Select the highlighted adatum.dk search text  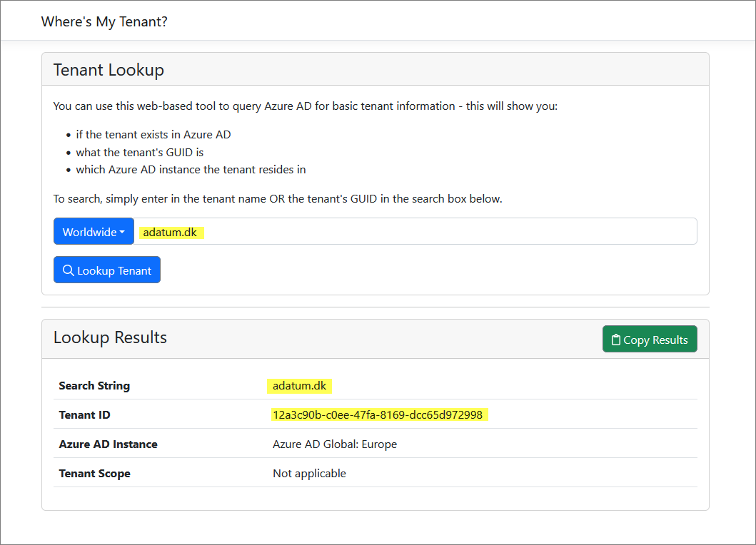tap(169, 231)
